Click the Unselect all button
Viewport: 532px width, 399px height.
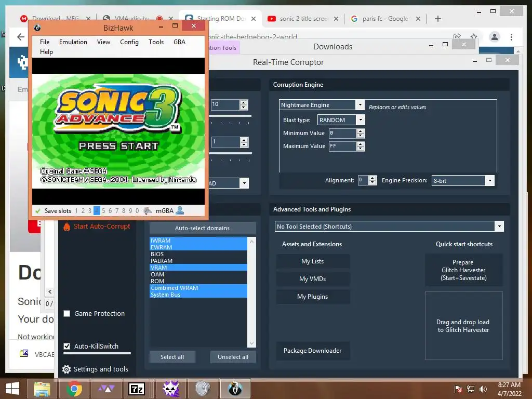pyautogui.click(x=233, y=357)
